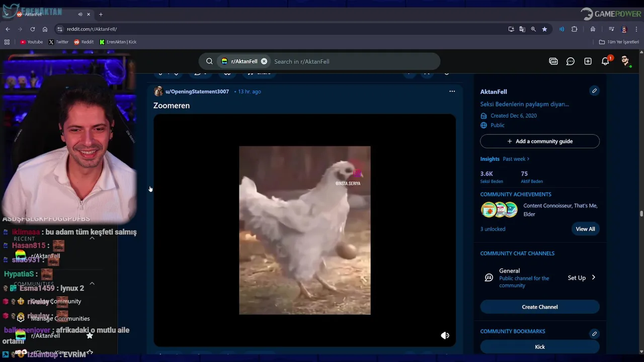Image resolution: width=644 pixels, height=362 pixels.
Task: Reload the Reddit page
Action: pyautogui.click(x=33, y=29)
